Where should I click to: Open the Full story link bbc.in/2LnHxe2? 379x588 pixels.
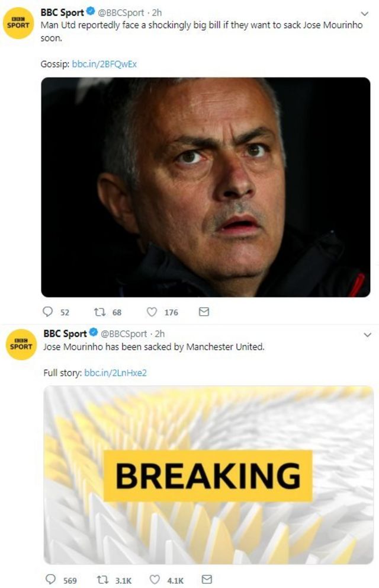click(x=115, y=373)
